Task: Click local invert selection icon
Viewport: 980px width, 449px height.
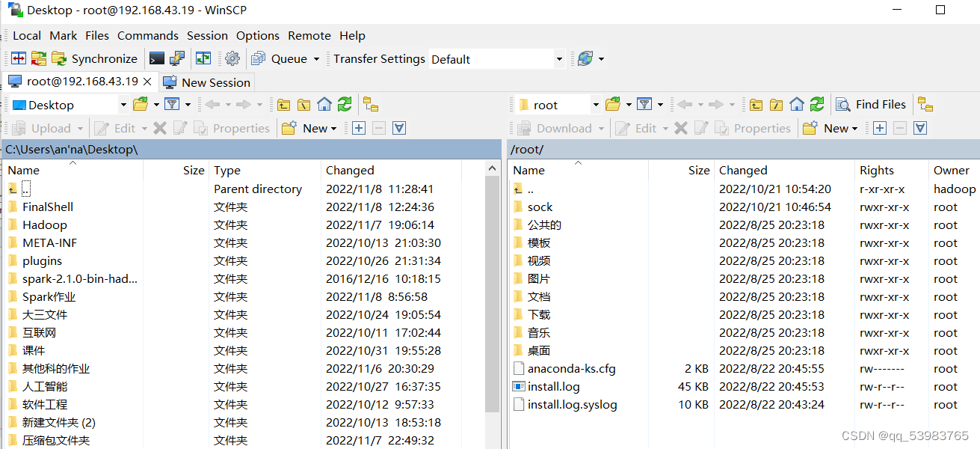Action: (399, 128)
